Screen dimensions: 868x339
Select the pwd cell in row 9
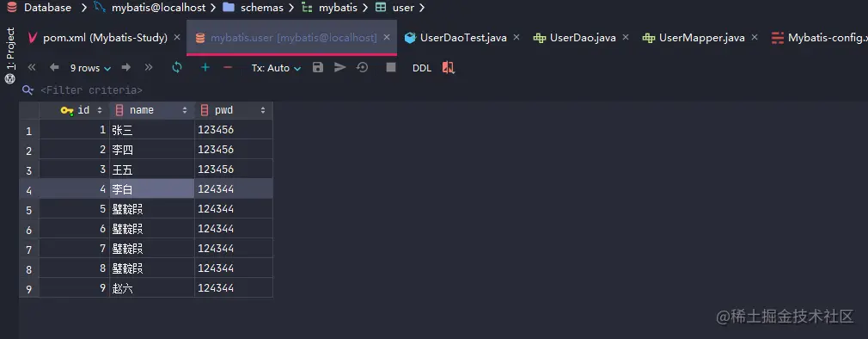click(234, 288)
